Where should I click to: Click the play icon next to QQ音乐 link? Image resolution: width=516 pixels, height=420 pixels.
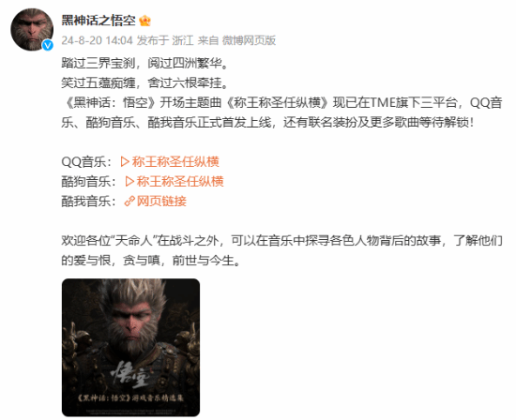click(125, 162)
